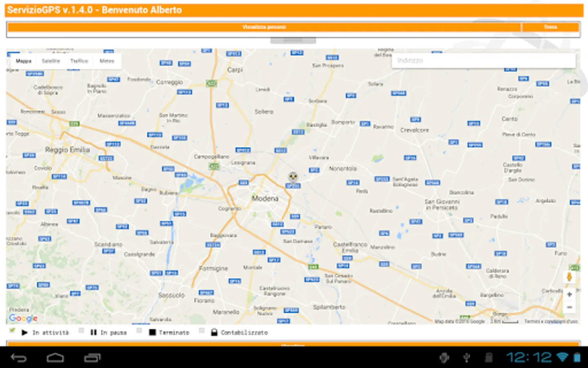Click the Modena city label
This screenshot has width=588, height=368.
[265, 198]
